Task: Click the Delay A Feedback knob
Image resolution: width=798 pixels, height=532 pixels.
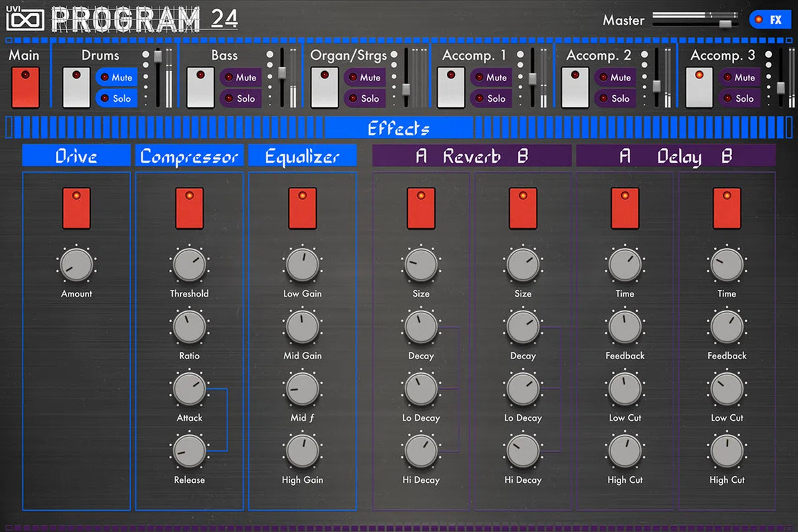Action: click(625, 327)
